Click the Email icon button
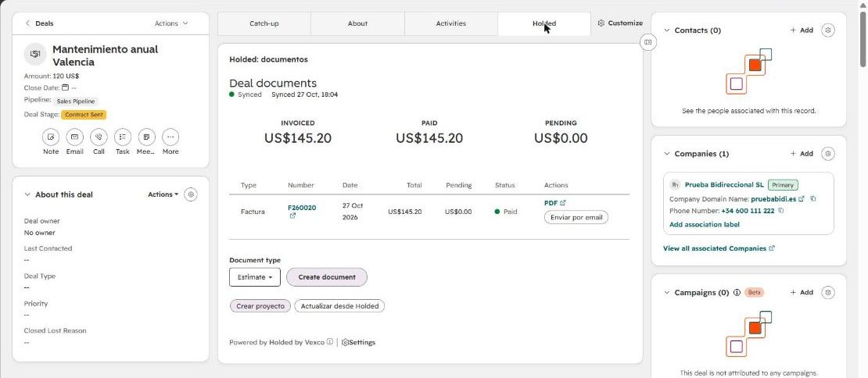Viewport: 868px width, 378px height. (x=75, y=137)
